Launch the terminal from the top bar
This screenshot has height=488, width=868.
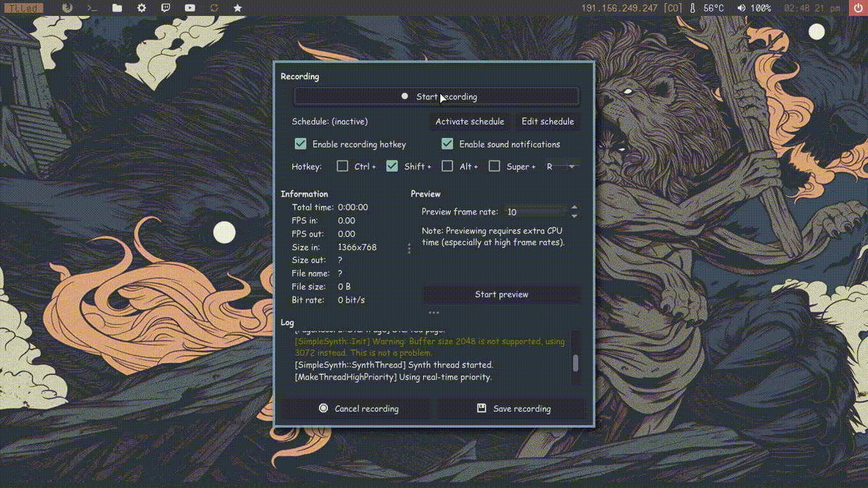pyautogui.click(x=93, y=8)
